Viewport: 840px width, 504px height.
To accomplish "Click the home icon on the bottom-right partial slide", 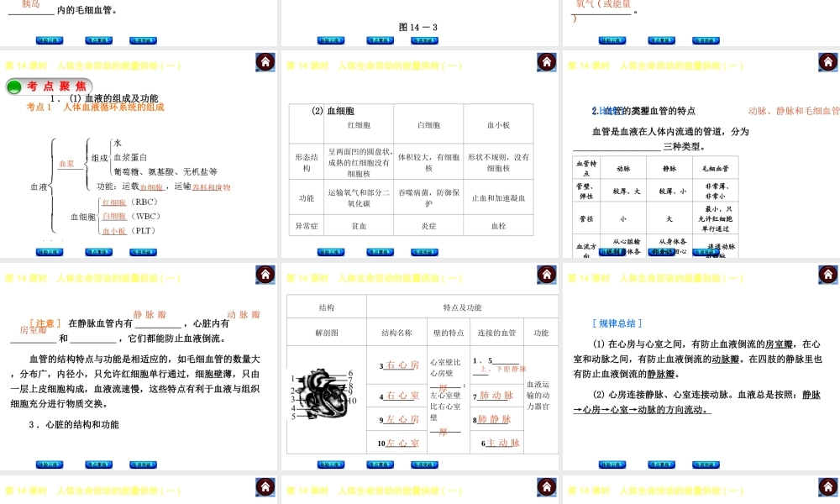I will (827, 487).
